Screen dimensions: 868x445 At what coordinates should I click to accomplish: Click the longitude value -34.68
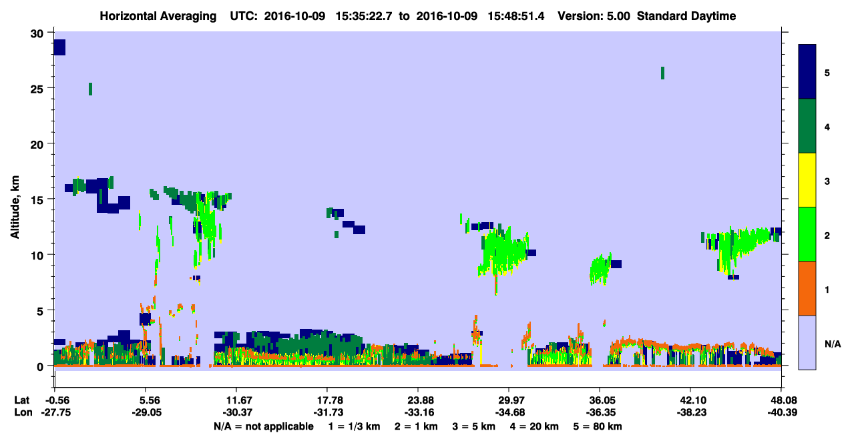(509, 412)
